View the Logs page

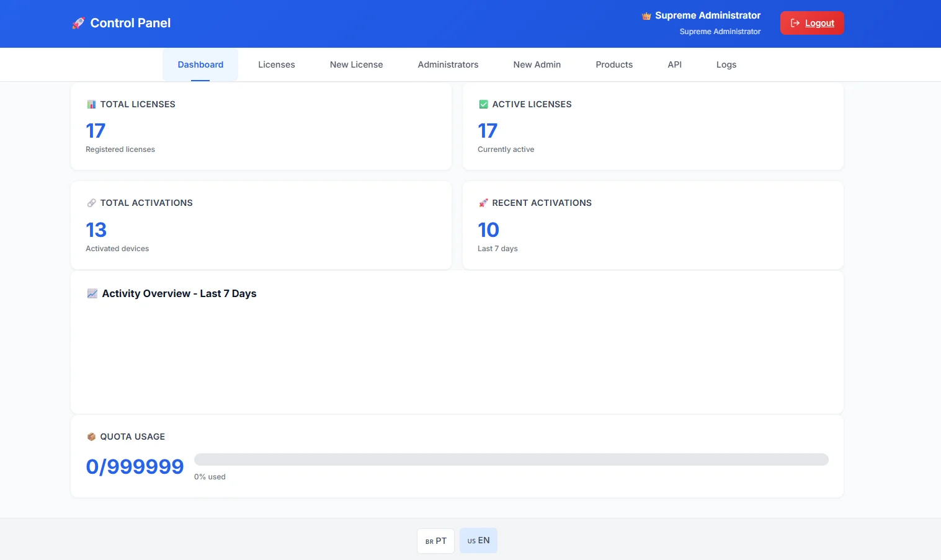(x=726, y=64)
